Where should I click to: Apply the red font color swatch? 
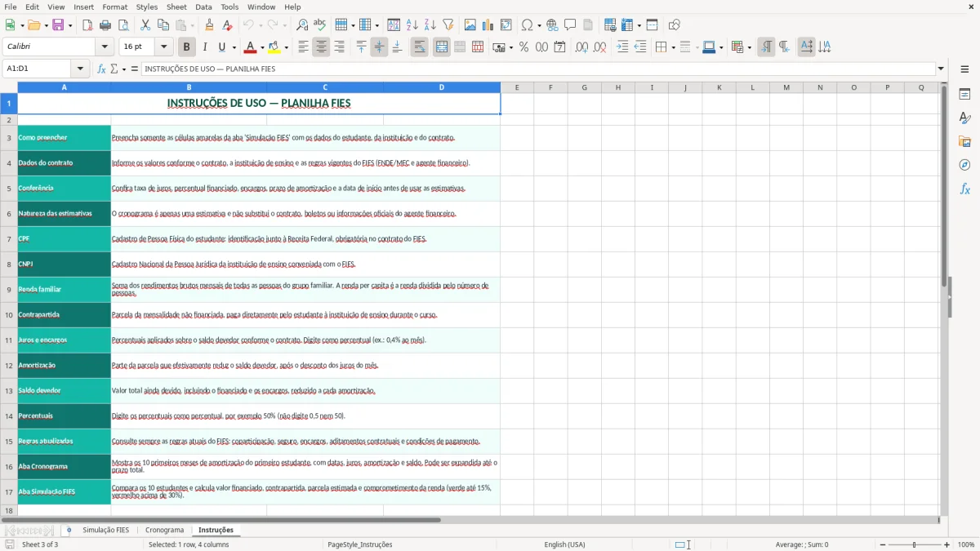(x=251, y=47)
